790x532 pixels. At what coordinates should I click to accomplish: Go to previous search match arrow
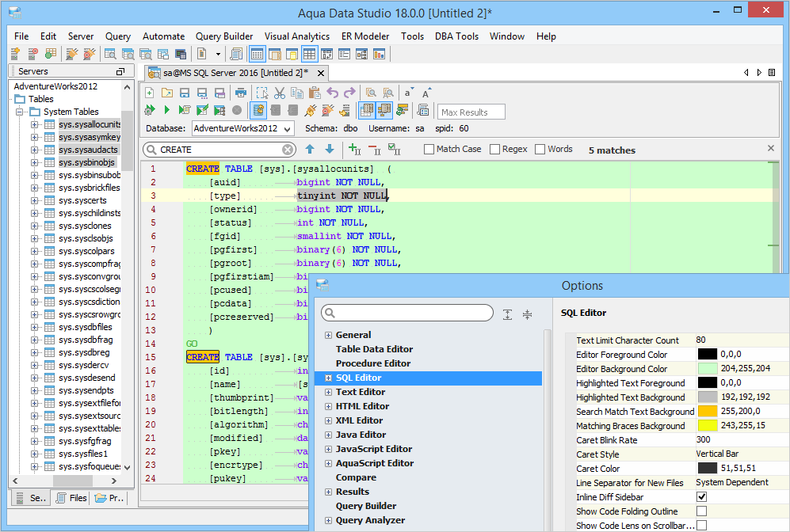[x=310, y=149]
